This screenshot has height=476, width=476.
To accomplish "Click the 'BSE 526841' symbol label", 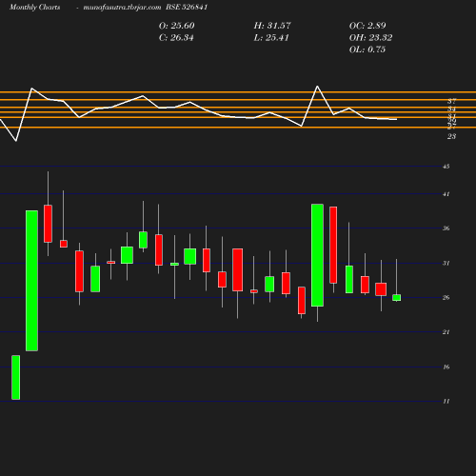I will coord(187,7).
